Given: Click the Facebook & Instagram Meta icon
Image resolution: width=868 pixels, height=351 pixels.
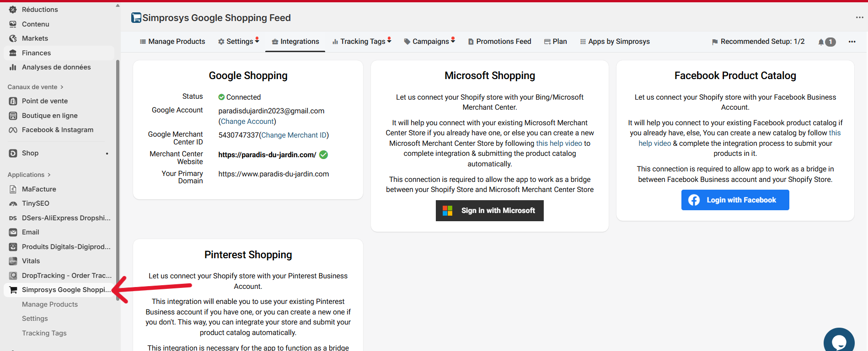Looking at the screenshot, I should pyautogui.click(x=13, y=130).
